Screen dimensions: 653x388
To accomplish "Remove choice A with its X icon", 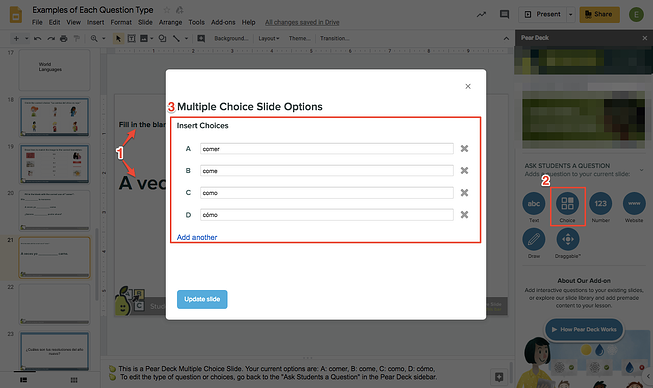I will point(464,149).
